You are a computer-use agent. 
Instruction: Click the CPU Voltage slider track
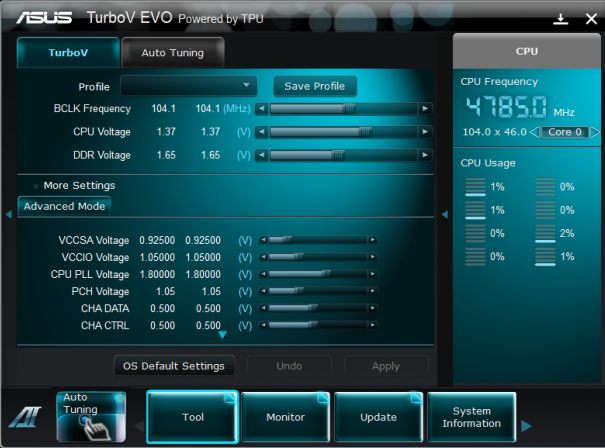point(343,132)
